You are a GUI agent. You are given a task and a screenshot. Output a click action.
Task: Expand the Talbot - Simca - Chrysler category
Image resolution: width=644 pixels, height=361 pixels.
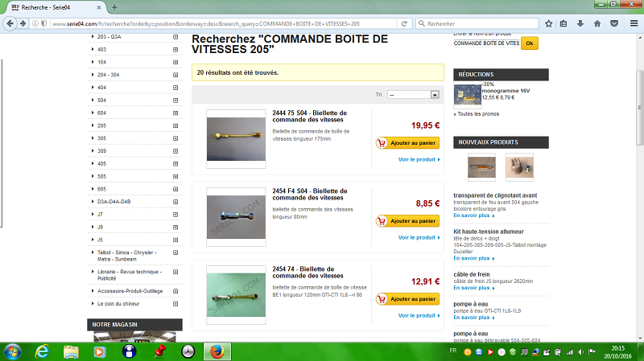tap(175, 252)
